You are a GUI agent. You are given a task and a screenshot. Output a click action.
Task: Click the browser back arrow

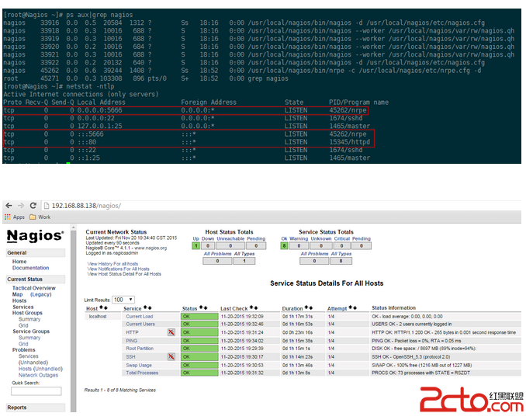[9, 206]
